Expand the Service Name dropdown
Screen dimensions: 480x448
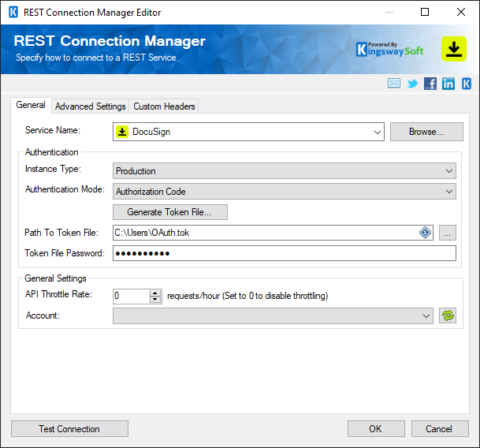pos(377,132)
